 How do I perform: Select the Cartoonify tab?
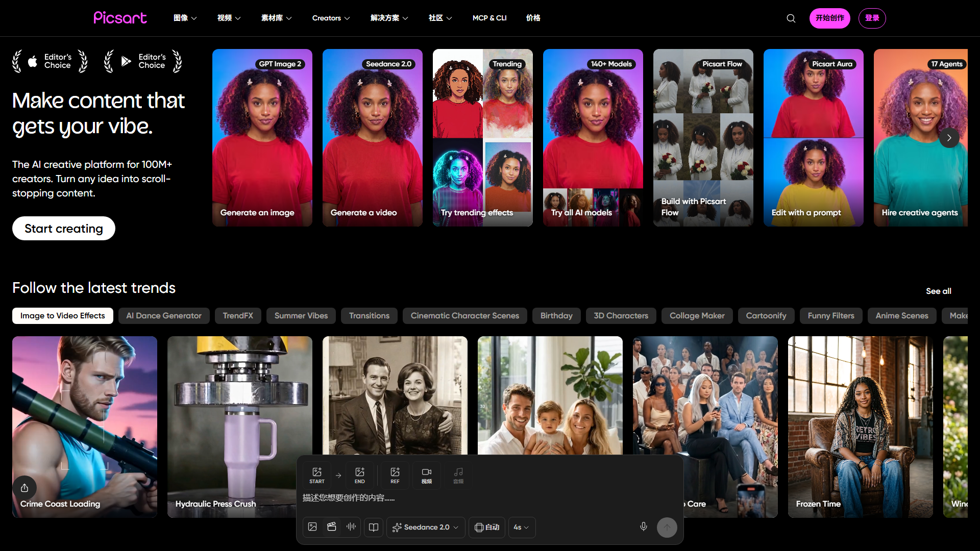pyautogui.click(x=766, y=316)
